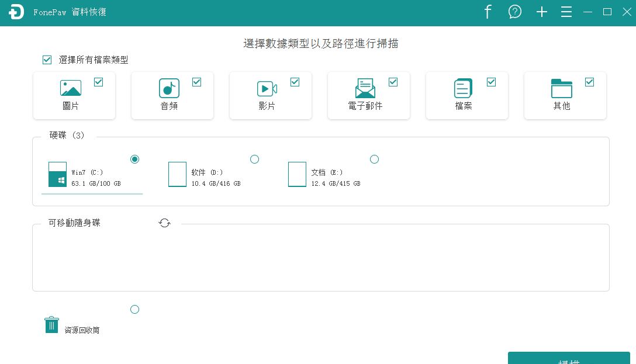636x364 pixels.
Task: Click the 可移動隨身碟 section header
Action: [74, 223]
